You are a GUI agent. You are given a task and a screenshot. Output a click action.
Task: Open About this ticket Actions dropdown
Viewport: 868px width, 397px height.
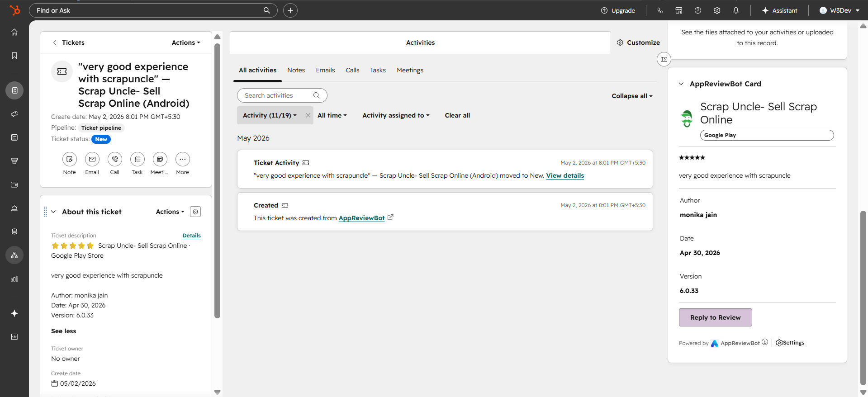170,212
